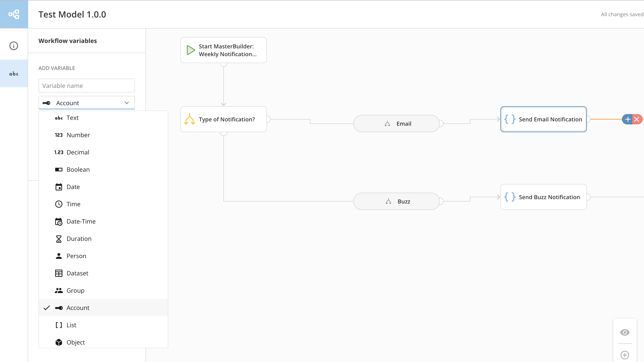Choose Text from variable type list

(x=72, y=118)
